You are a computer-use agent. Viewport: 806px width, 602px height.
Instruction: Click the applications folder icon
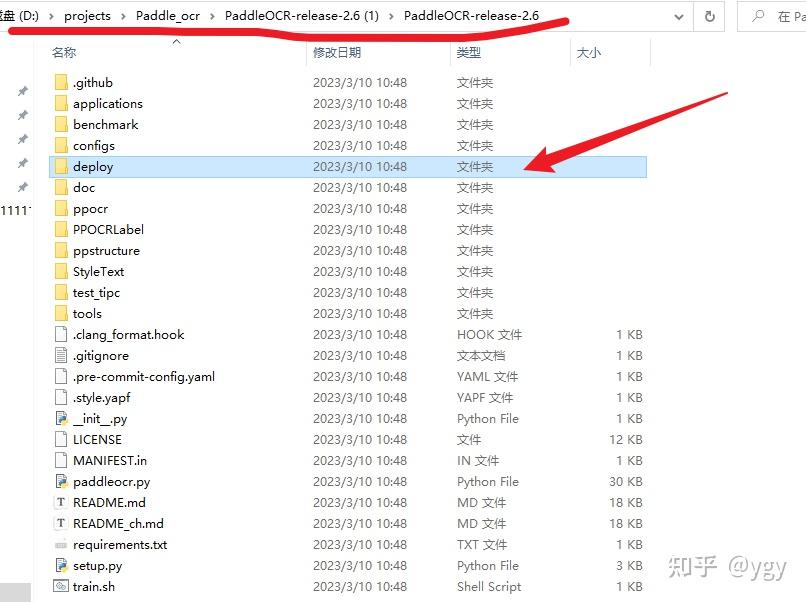pyautogui.click(x=61, y=103)
